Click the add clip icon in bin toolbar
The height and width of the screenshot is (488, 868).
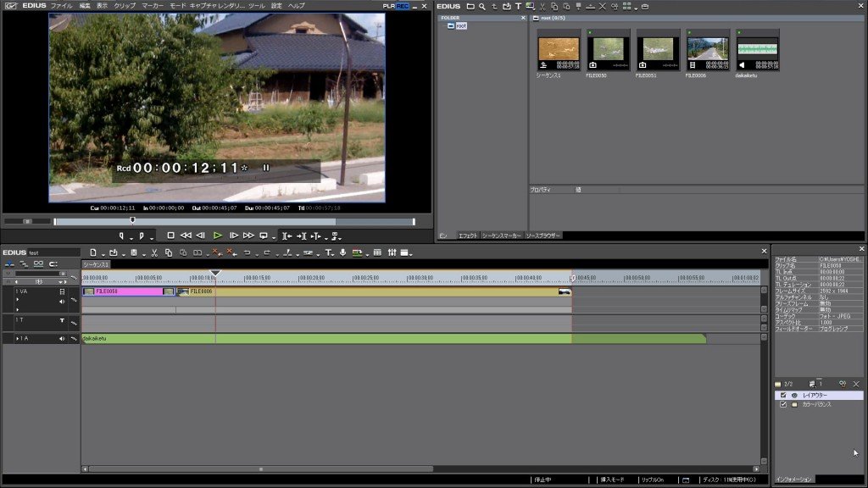(506, 7)
